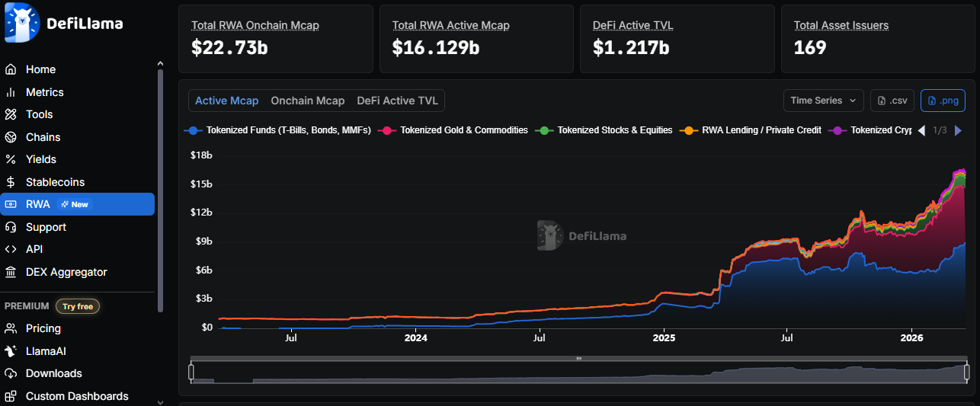Screen dimensions: 980x406
Task: Toggle Tokenized Gold & Commodities series
Action: pos(456,130)
